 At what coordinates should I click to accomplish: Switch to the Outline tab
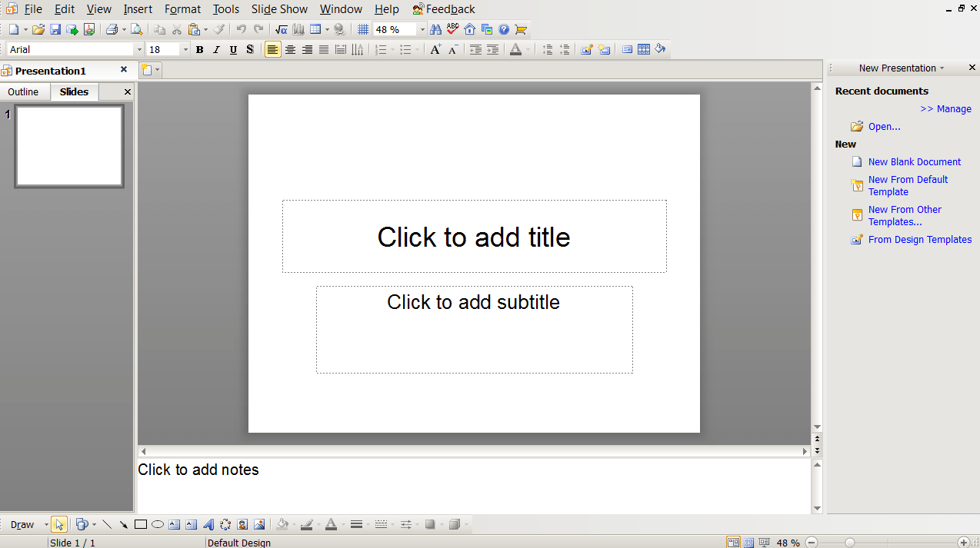click(23, 91)
